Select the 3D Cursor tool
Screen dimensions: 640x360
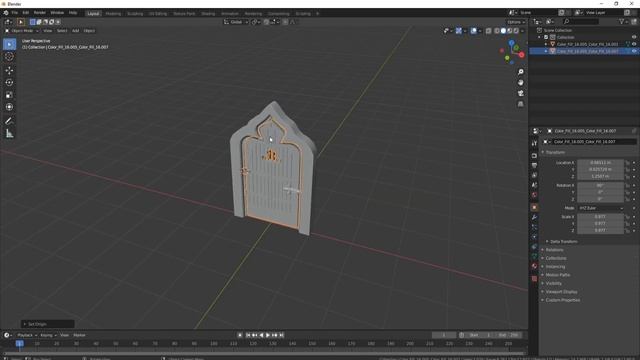(9, 57)
